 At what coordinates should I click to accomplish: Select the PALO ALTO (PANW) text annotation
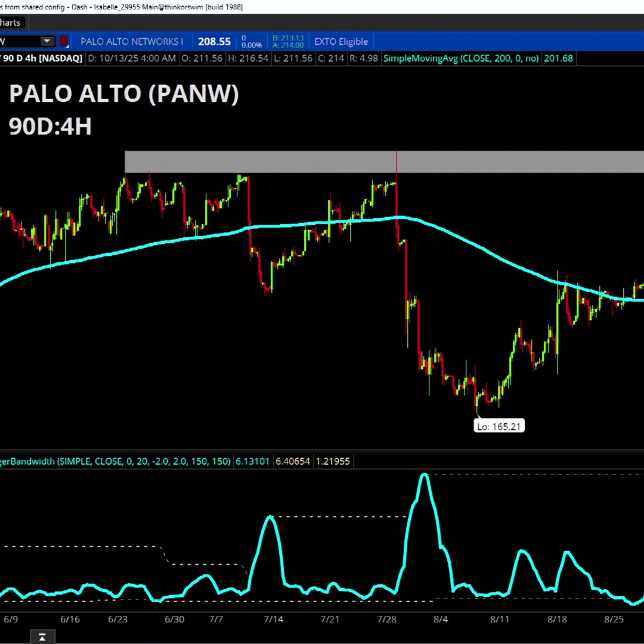(124, 94)
